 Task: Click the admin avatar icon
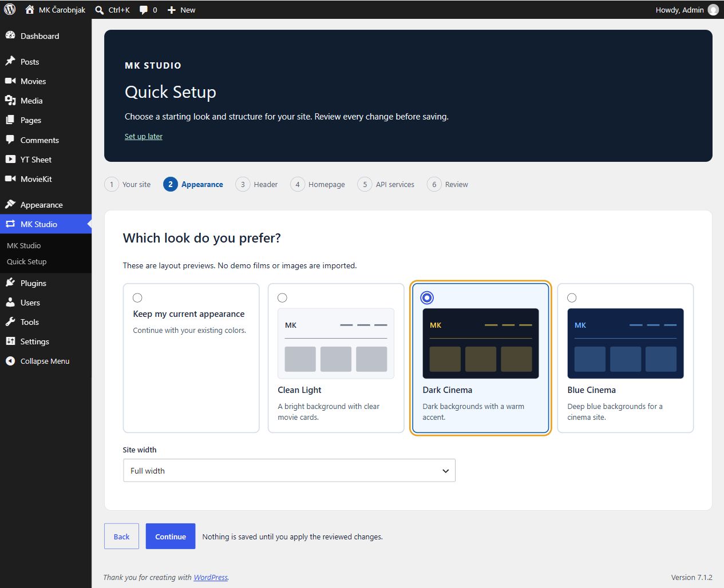point(713,10)
